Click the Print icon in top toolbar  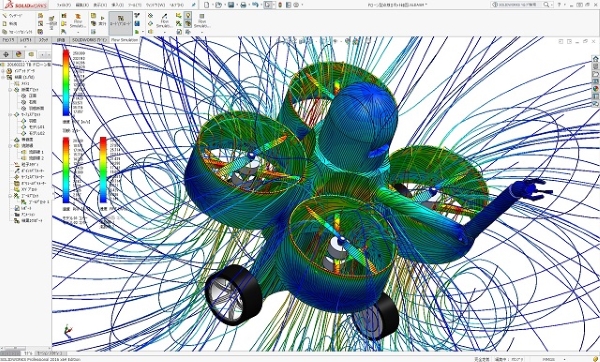click(x=243, y=5)
